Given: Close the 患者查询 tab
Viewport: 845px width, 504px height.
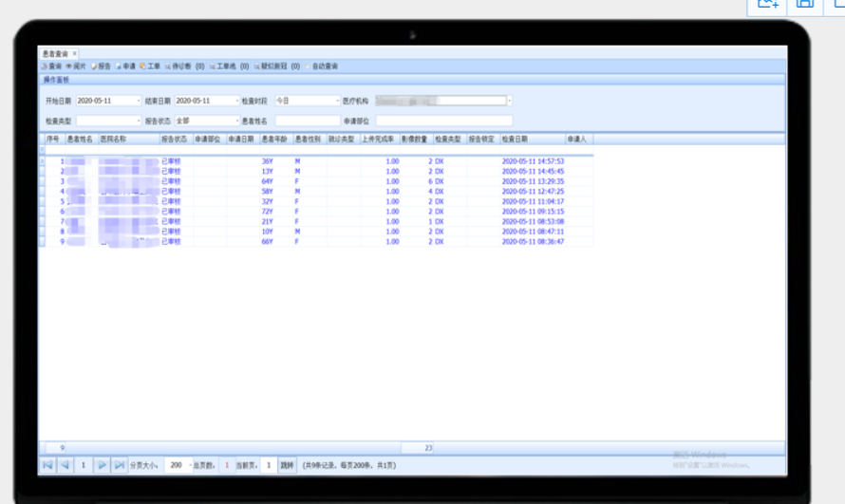Looking at the screenshot, I should click(x=74, y=53).
